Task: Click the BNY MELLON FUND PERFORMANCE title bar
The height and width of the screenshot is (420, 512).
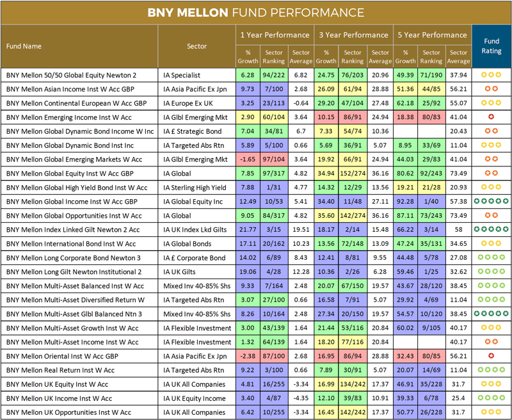Action: tap(256, 12)
